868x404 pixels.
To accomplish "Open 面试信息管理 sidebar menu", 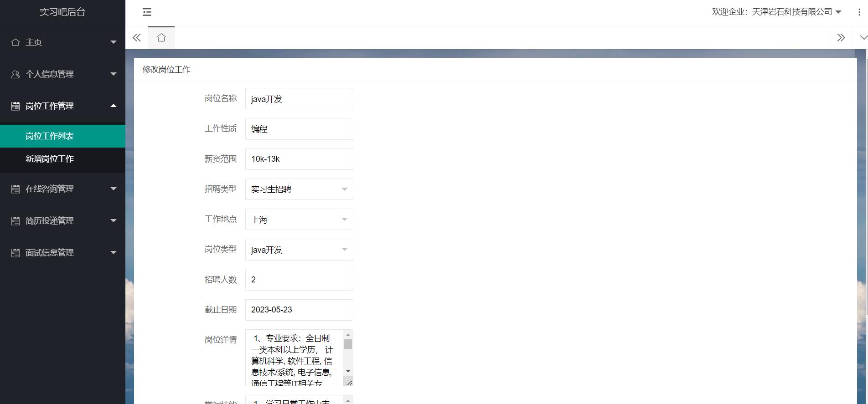I will point(62,253).
